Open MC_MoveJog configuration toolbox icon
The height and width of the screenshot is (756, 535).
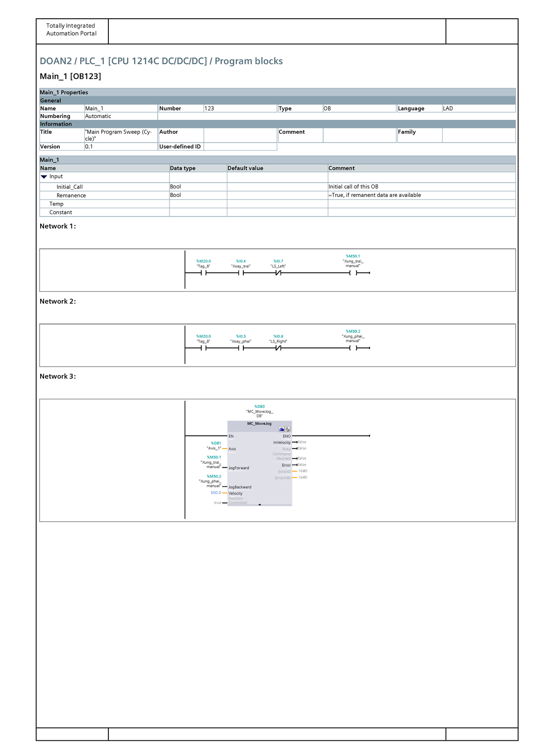point(282,429)
